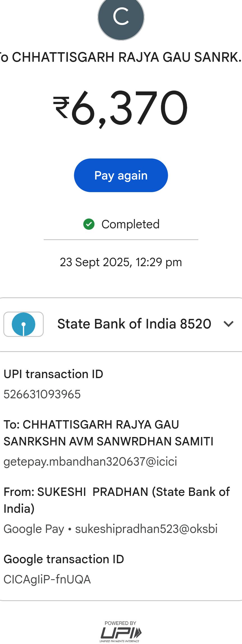Viewport: 242px width, 644px height.
Task: Click the recipient name heading at top
Action: (x=121, y=57)
